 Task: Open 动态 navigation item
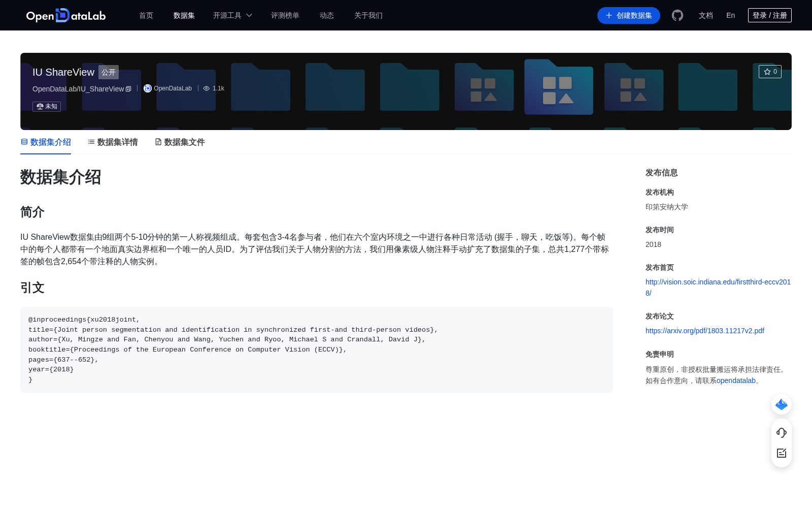point(327,15)
